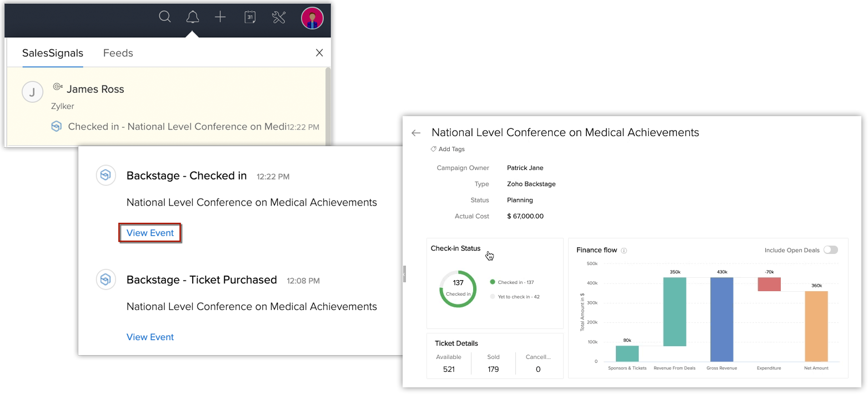Click the tag icon beside Add Tags
The image size is (868, 394).
[434, 149]
